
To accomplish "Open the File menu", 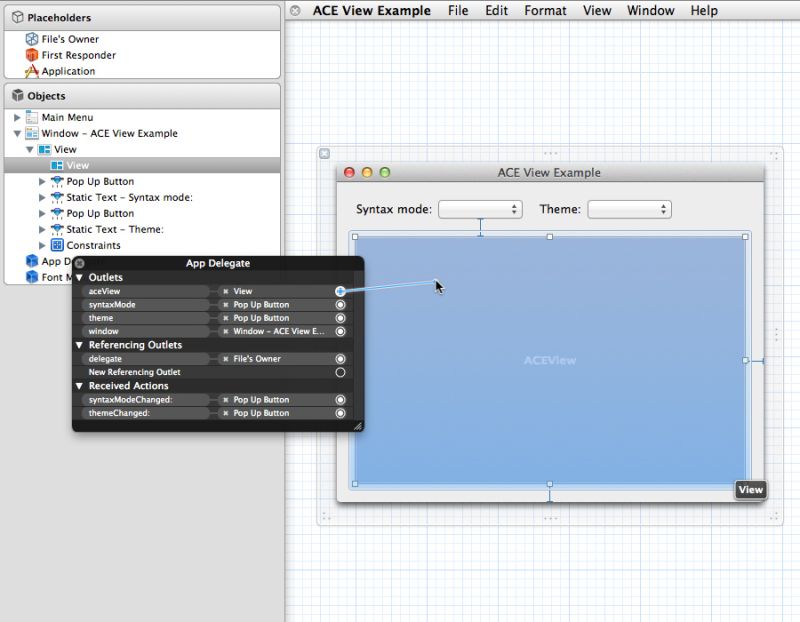I will coord(458,10).
